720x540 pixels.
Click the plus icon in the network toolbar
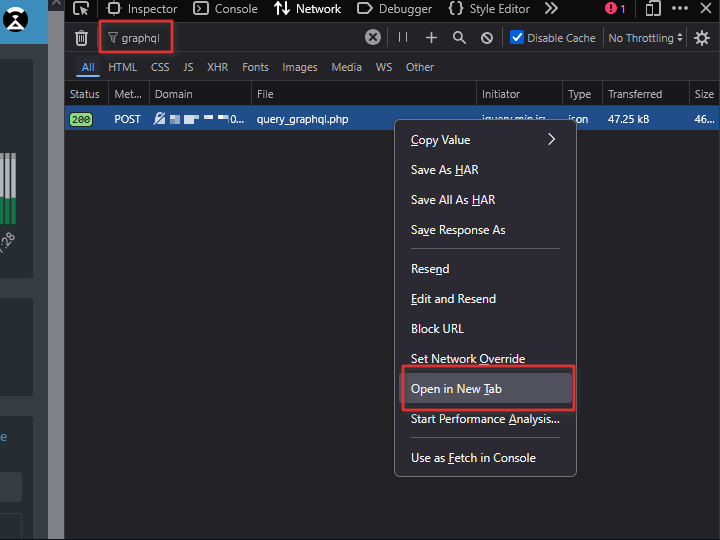click(x=431, y=38)
